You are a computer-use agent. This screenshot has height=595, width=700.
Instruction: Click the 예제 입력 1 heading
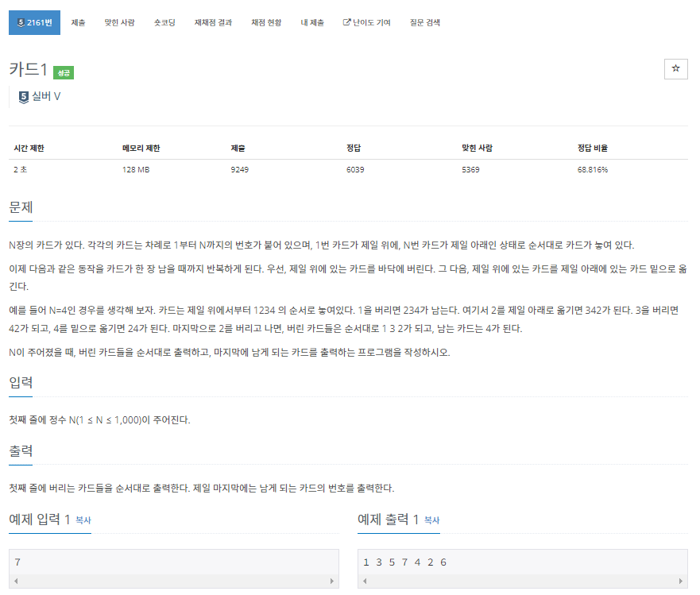[x=39, y=519]
